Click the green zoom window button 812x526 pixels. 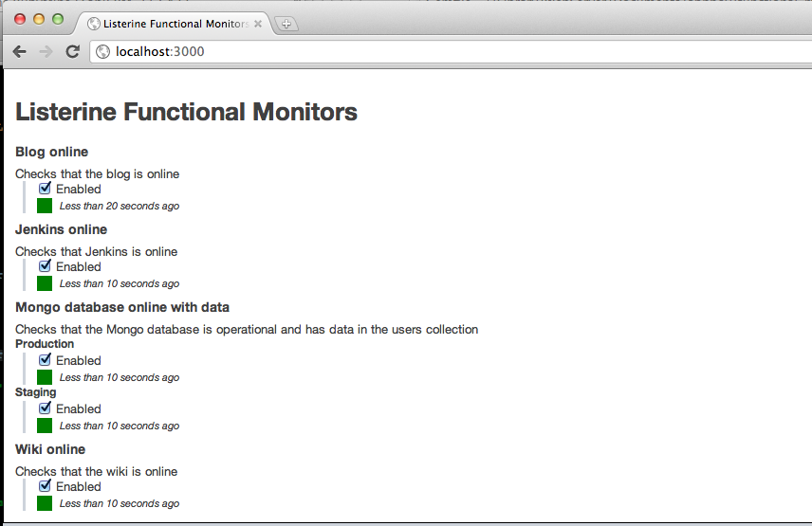[x=58, y=19]
